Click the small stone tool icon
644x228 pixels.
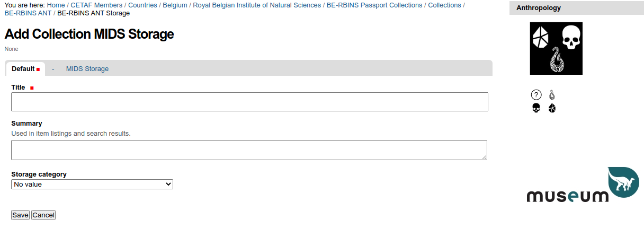552,108
